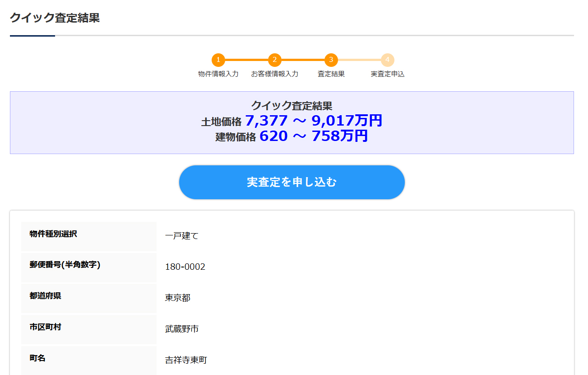This screenshot has width=588, height=375.
Task: Select the 東京都 prefecture value
Action: click(176, 298)
